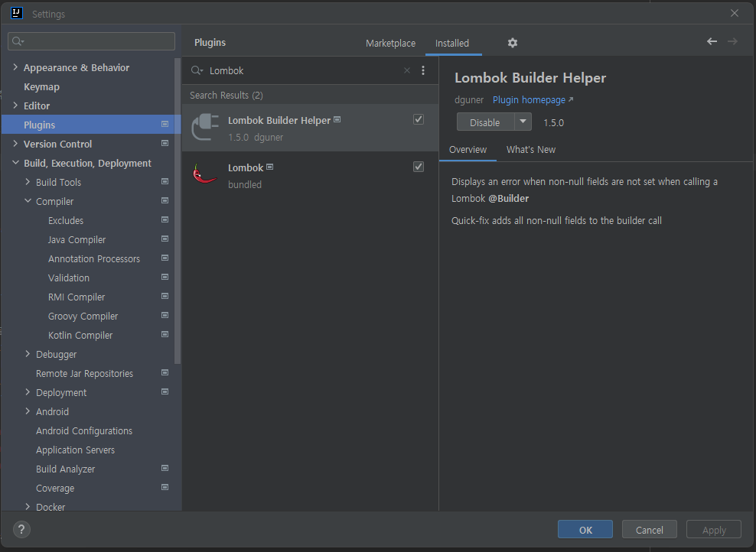Click the project-level icon beside Annotation Processors

coord(165,258)
